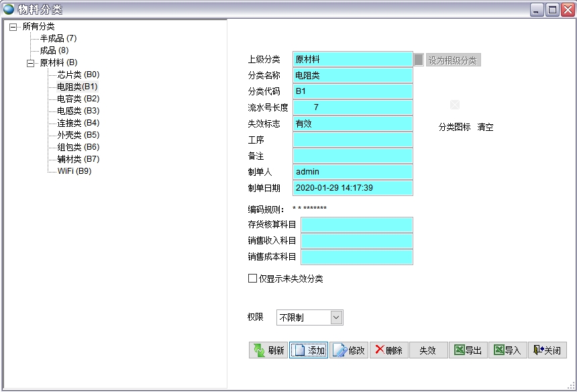Click the 设为根级分类 button

click(x=452, y=60)
